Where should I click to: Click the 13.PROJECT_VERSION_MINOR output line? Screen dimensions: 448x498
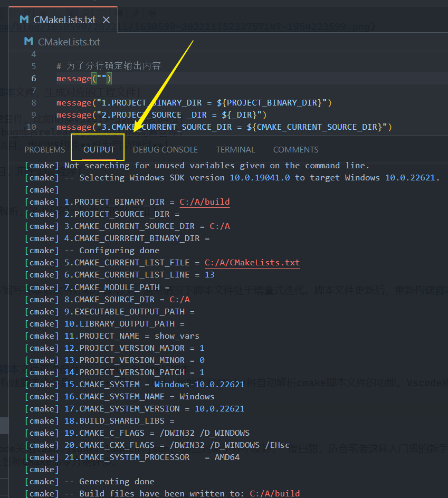pos(115,360)
